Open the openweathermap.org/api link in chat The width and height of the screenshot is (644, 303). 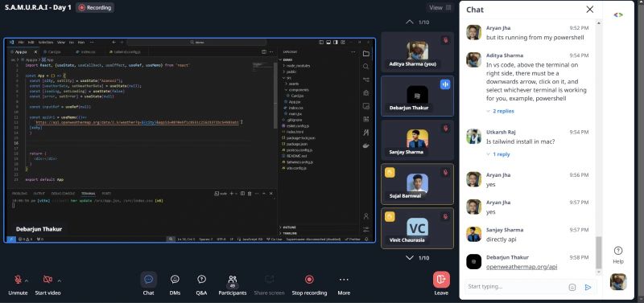pos(522,267)
